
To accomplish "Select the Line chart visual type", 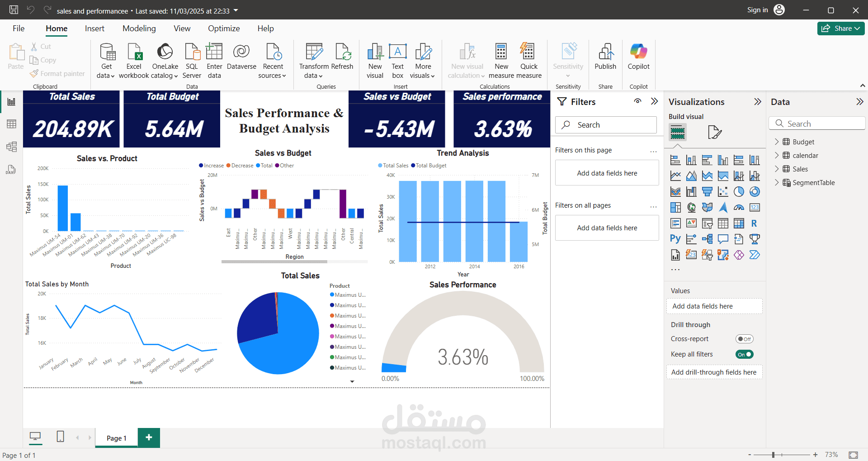I will [x=675, y=176].
